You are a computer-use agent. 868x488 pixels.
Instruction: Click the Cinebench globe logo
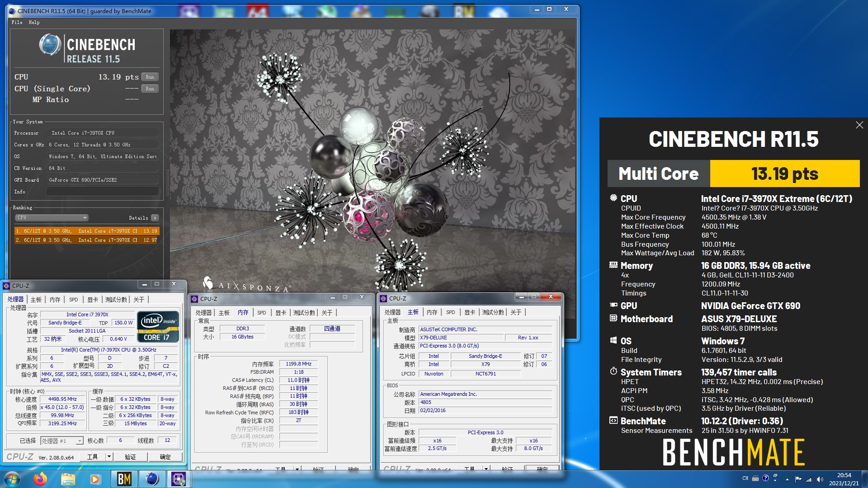[x=50, y=45]
